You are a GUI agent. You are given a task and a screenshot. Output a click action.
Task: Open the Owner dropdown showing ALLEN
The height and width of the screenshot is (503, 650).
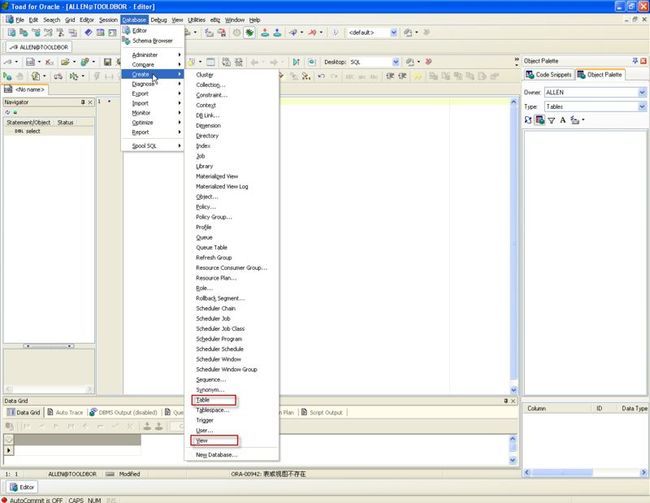pyautogui.click(x=642, y=92)
